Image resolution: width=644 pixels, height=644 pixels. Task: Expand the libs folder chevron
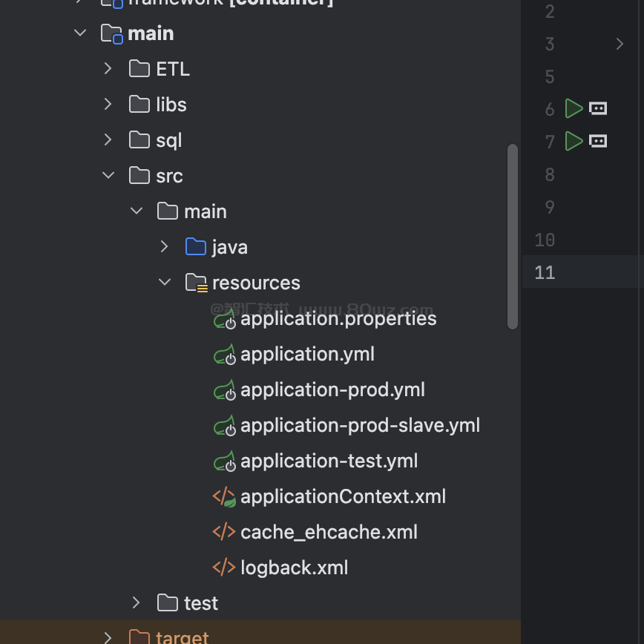pos(108,105)
